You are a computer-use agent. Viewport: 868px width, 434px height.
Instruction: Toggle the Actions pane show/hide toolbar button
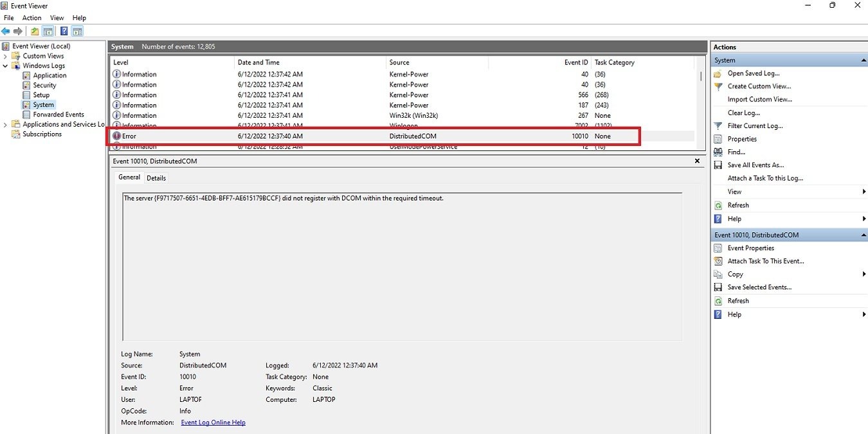tap(77, 31)
